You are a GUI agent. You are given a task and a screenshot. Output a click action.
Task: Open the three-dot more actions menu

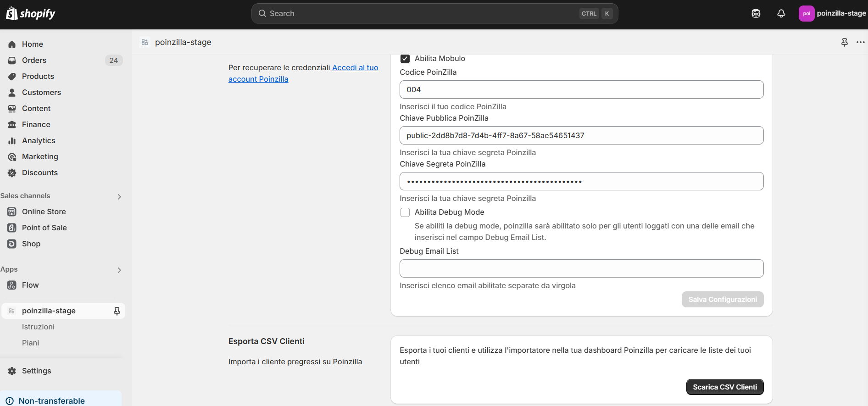coord(861,42)
